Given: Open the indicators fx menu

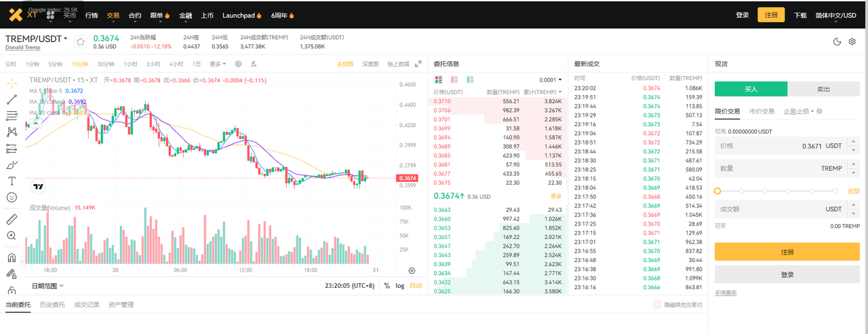Looking at the screenshot, I should (x=254, y=64).
